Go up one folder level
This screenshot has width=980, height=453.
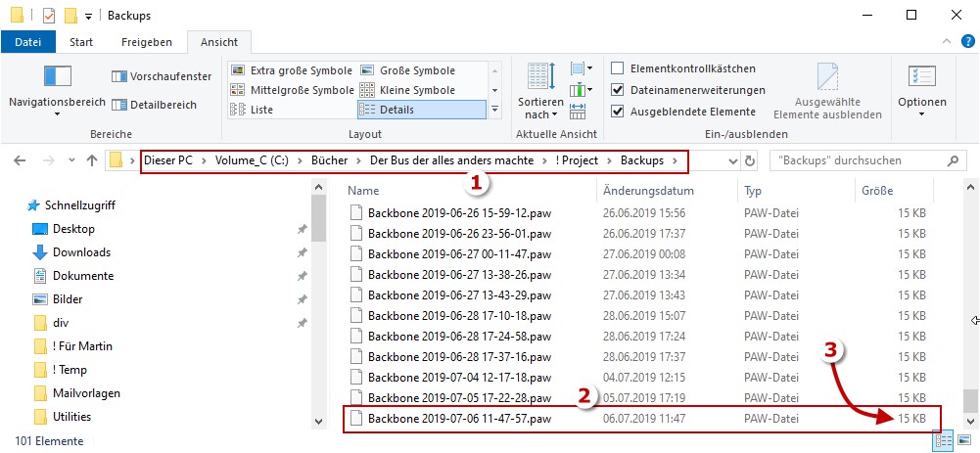click(x=92, y=160)
